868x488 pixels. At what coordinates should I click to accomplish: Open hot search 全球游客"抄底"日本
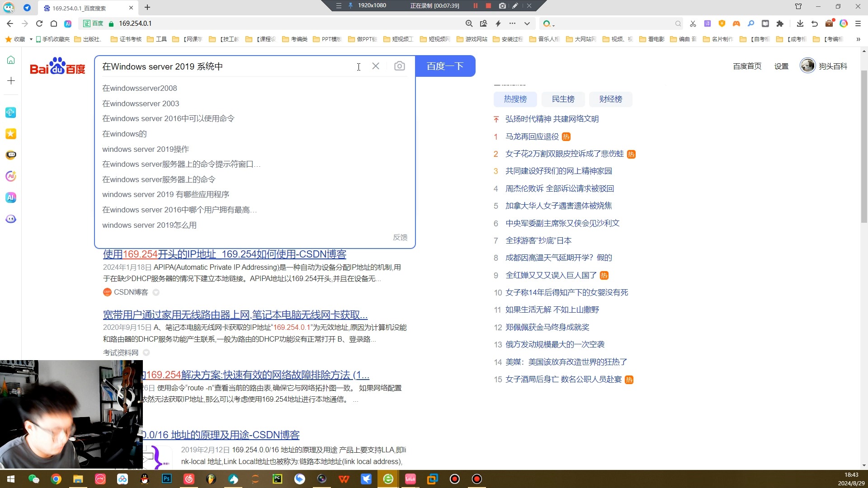(x=538, y=240)
